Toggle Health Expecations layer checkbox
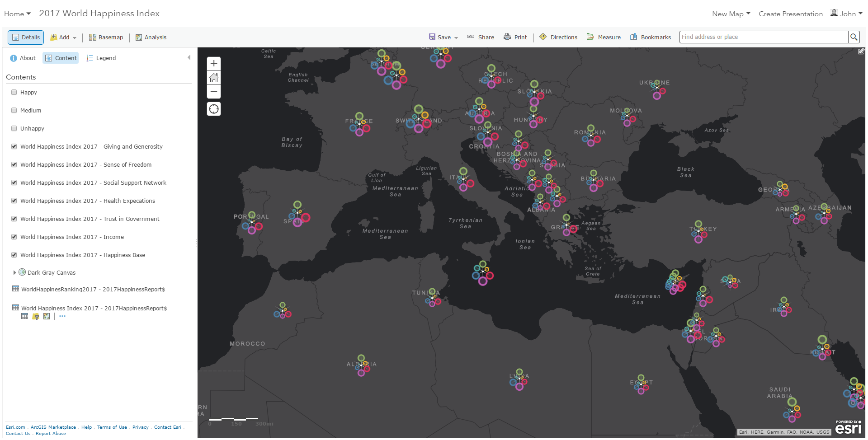 (x=14, y=201)
